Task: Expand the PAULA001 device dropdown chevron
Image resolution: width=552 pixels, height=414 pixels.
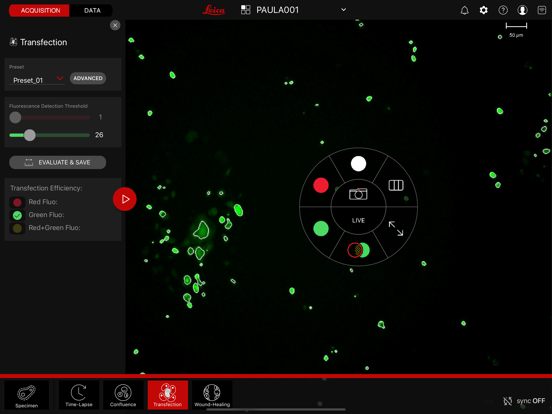Action: coord(343,10)
